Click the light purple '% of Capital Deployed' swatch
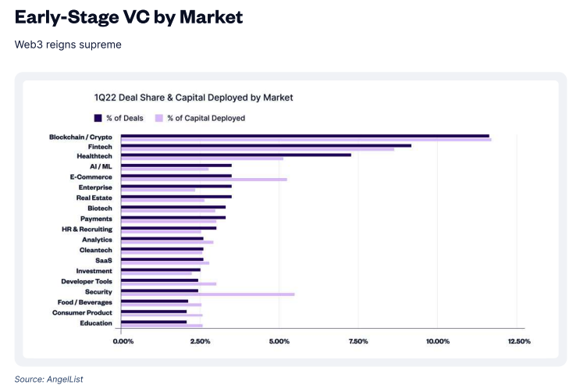The height and width of the screenshot is (392, 580). click(159, 118)
